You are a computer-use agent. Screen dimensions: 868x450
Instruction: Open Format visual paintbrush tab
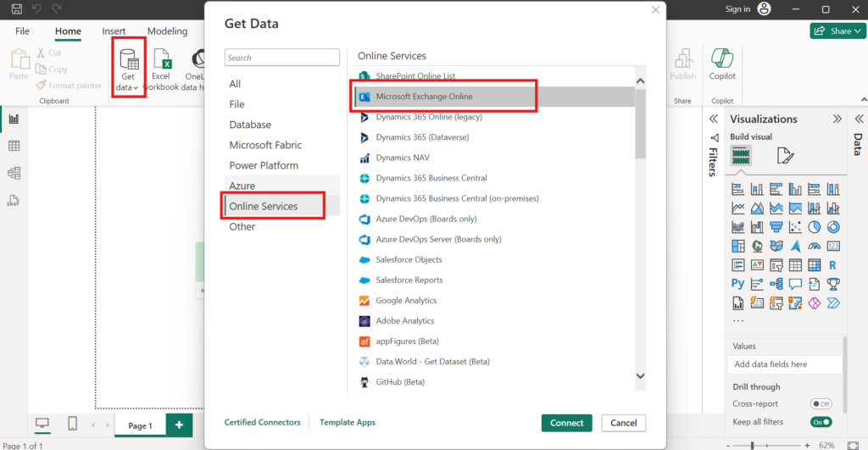785,156
